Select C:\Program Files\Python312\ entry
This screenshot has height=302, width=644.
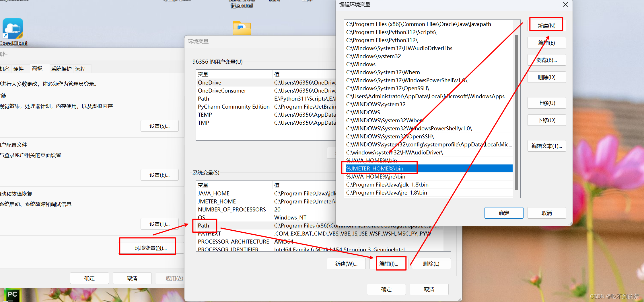[429, 40]
